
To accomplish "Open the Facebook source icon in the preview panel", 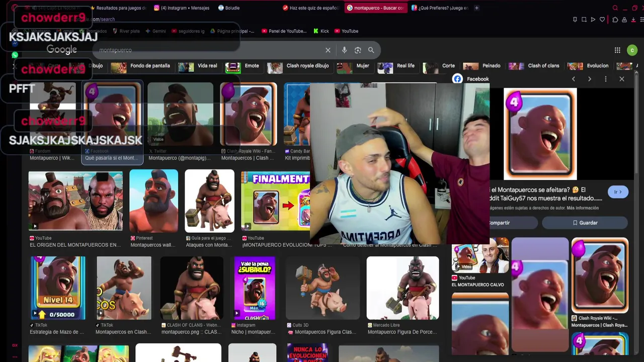I will pyautogui.click(x=457, y=79).
